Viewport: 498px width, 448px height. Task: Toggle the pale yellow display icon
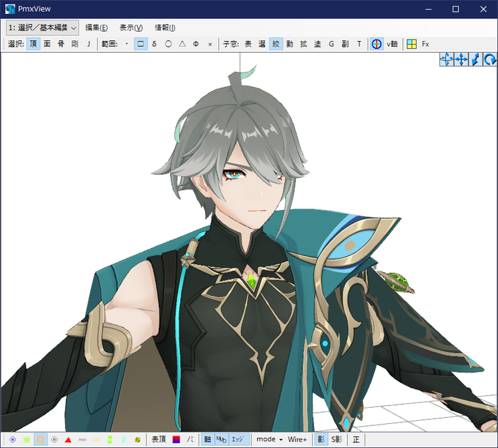(96, 440)
